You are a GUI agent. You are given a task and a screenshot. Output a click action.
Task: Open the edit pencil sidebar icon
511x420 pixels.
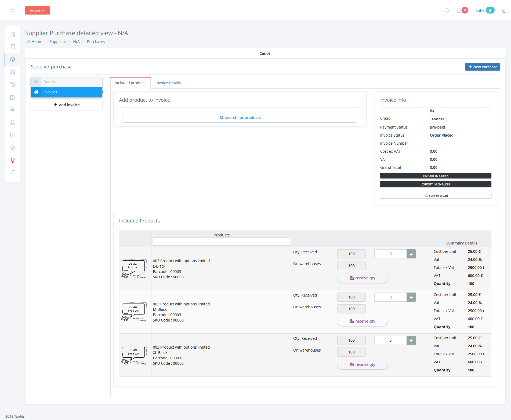[13, 97]
